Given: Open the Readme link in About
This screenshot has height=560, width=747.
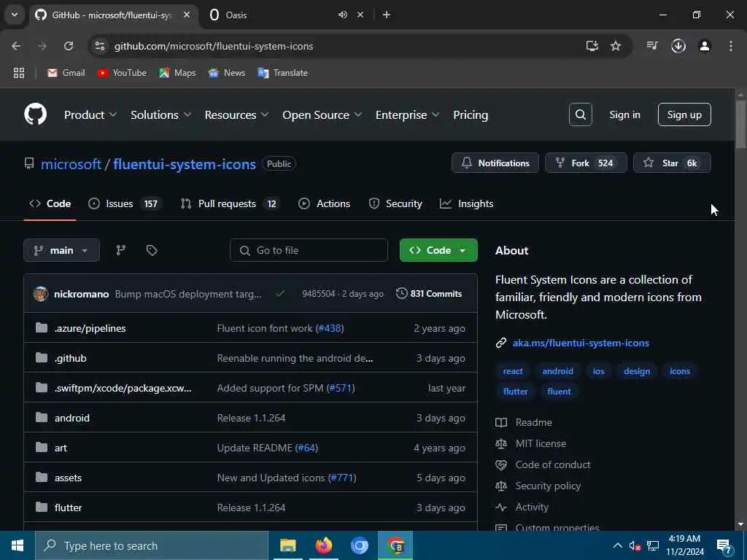Looking at the screenshot, I should [533, 422].
